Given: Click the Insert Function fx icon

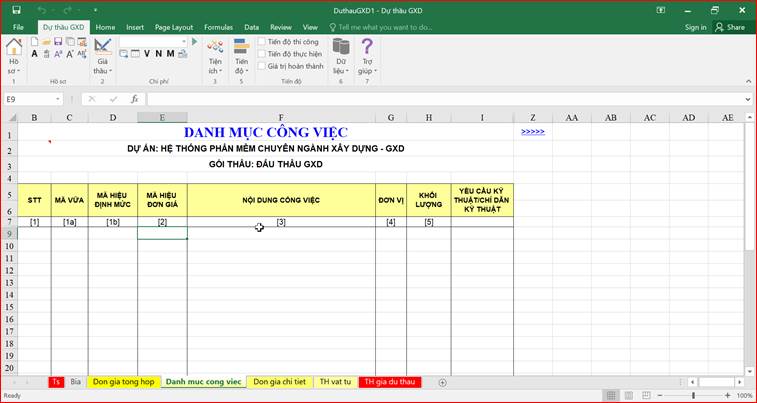Looking at the screenshot, I should pos(134,99).
